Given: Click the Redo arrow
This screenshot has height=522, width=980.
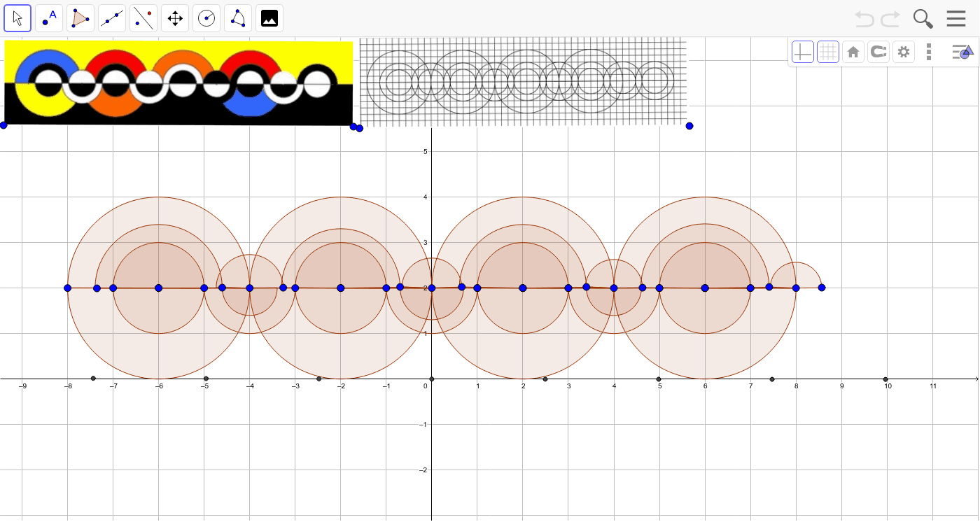Looking at the screenshot, I should coord(890,19).
